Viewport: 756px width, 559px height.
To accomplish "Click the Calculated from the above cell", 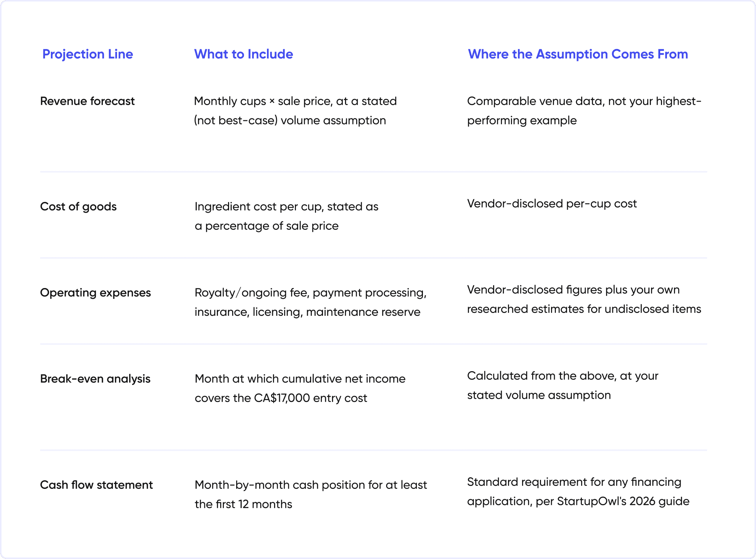I will 563,385.
